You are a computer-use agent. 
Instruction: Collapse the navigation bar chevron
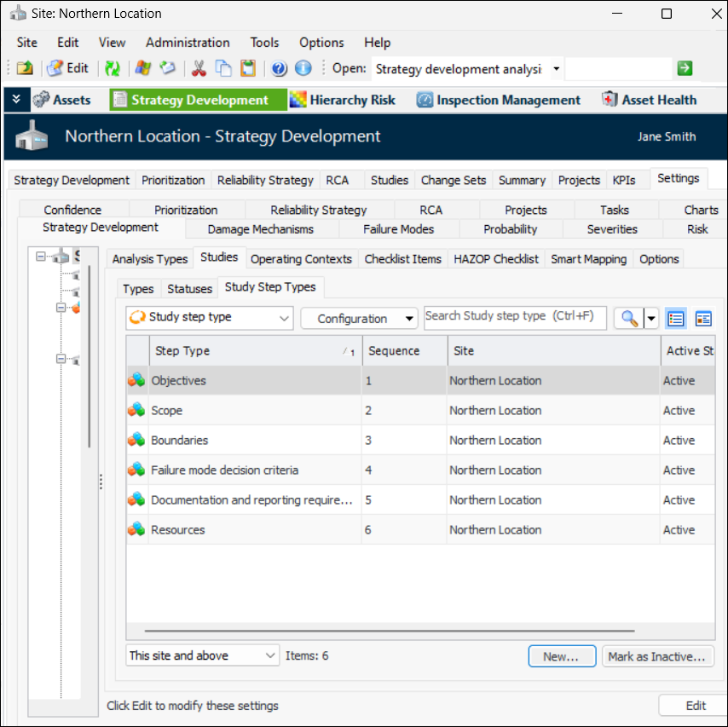click(x=16, y=100)
